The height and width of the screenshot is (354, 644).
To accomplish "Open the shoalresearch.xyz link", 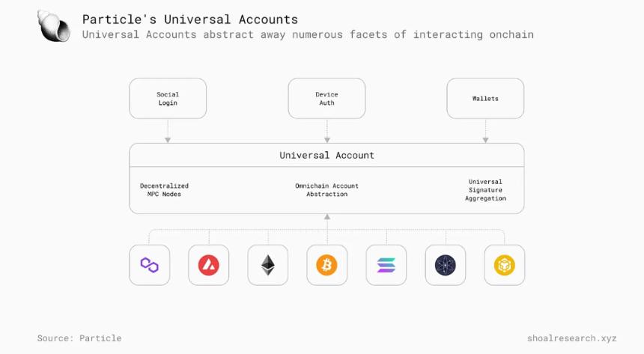I will pyautogui.click(x=571, y=338).
